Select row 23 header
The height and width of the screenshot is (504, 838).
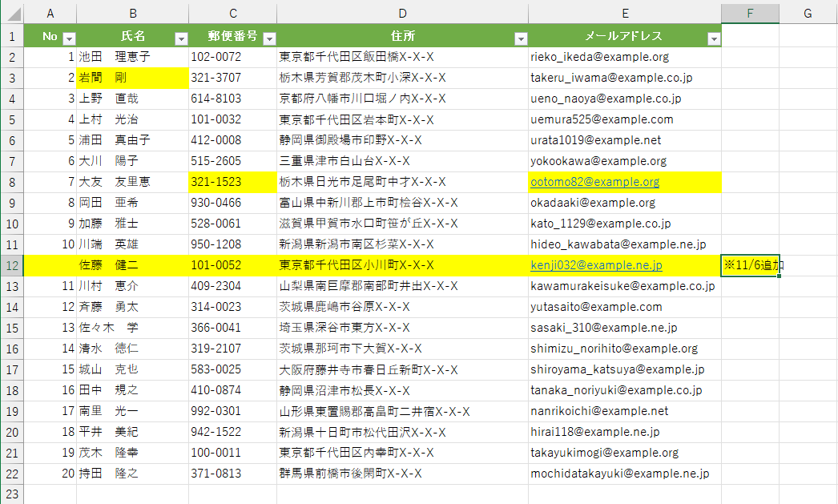[x=12, y=494]
